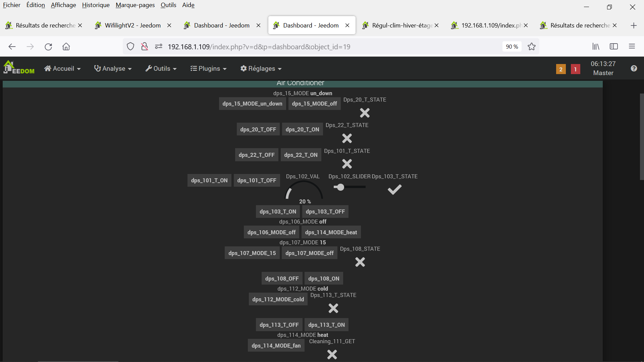Open the Historique menu
The height and width of the screenshot is (362, 644).
[96, 5]
